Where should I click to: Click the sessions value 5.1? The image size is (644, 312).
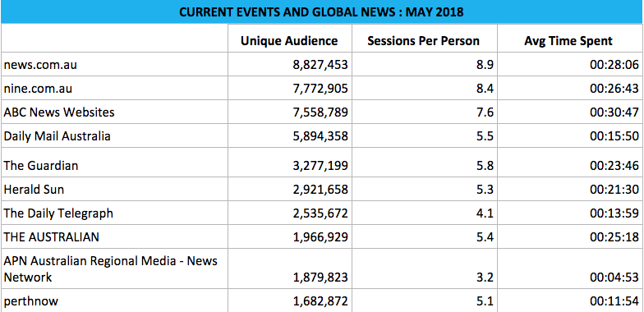[485, 301]
